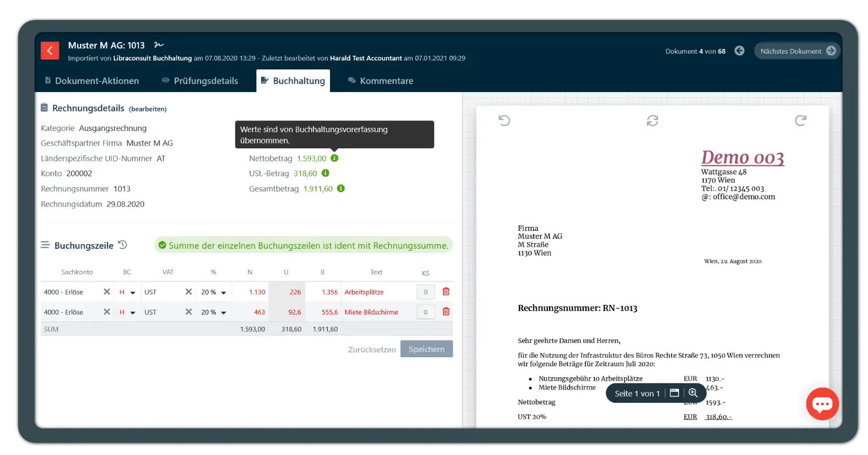This screenshot has height=455, width=868.
Task: Click the net amount 1.130 cell
Action: (x=251, y=292)
